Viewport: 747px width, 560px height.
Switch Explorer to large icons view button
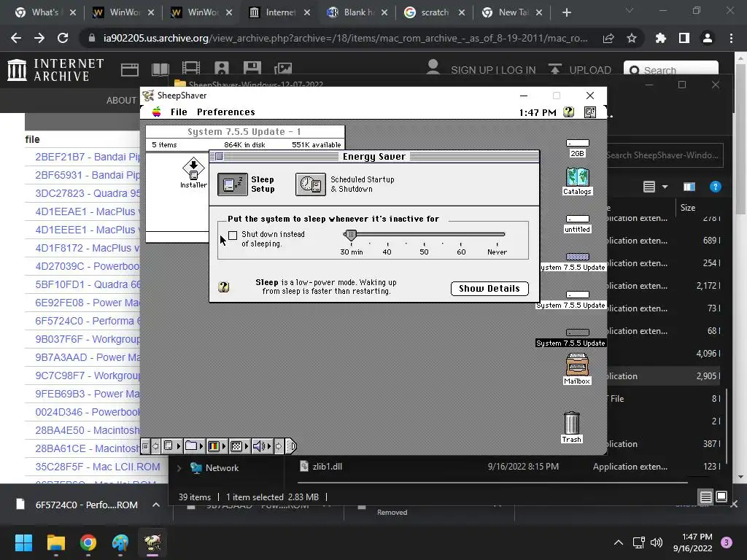click(721, 497)
